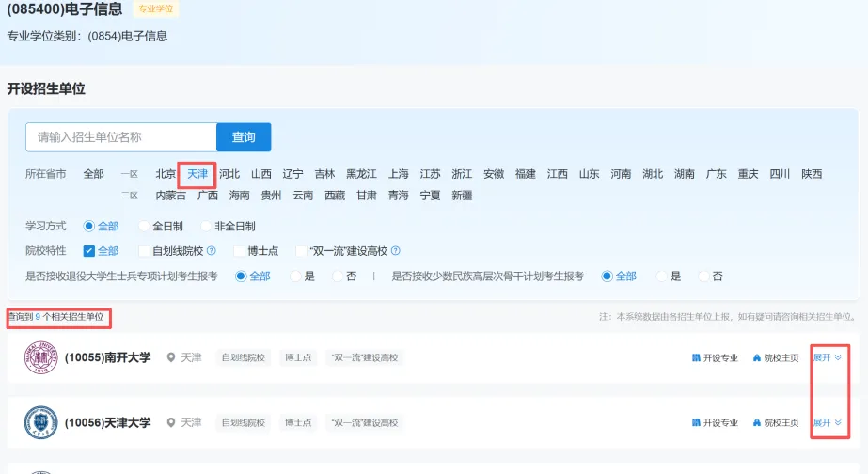868x474 pixels.
Task: Filter by province 天津
Action: [197, 174]
